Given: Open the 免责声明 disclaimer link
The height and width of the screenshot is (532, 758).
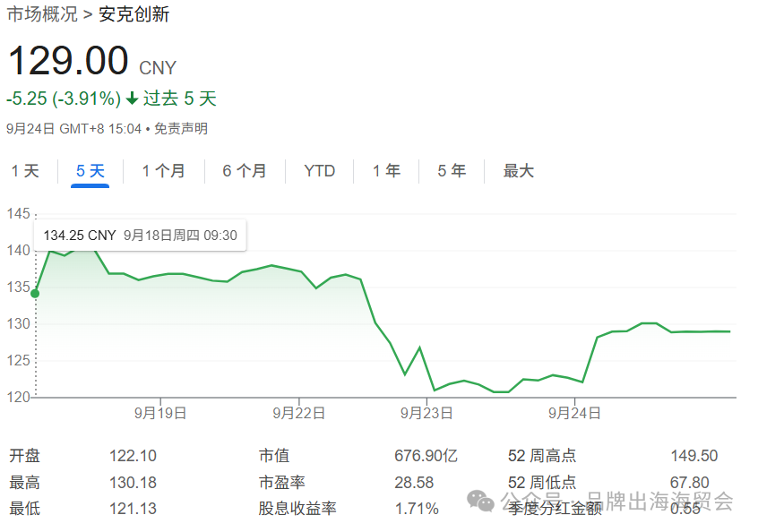Looking at the screenshot, I should pos(182,128).
